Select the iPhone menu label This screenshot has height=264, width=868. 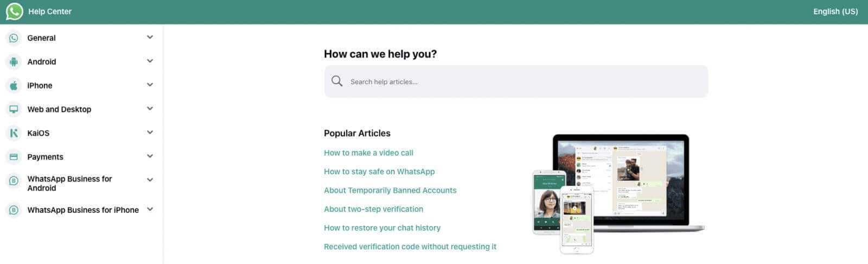tap(40, 86)
